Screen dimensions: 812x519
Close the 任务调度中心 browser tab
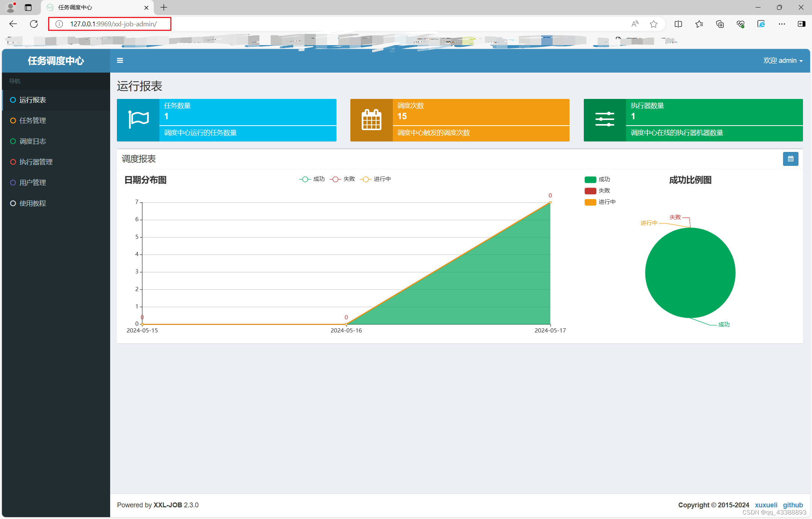click(x=146, y=8)
